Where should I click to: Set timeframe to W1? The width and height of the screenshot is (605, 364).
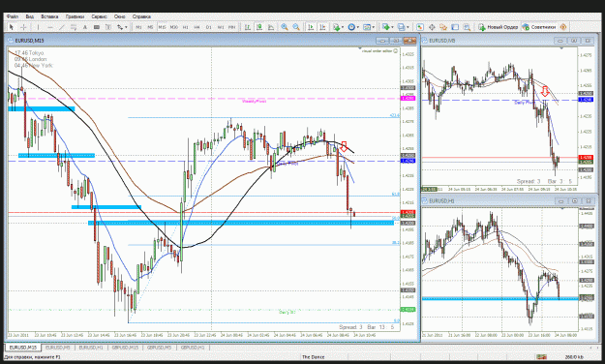coord(221,27)
